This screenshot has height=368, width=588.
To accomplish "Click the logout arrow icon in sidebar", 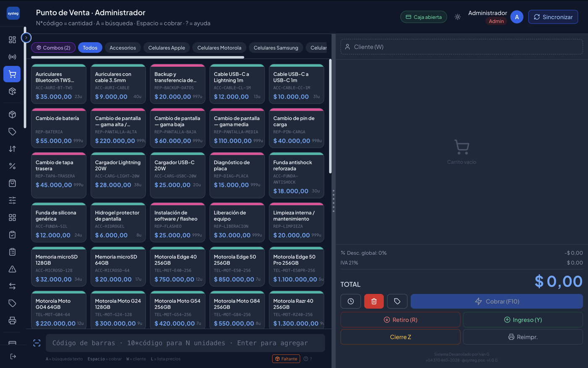I will point(13,356).
